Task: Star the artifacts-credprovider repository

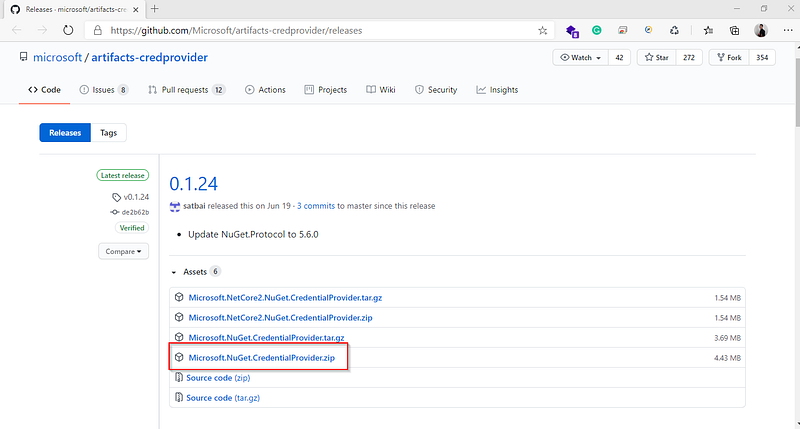Action: tap(656, 58)
